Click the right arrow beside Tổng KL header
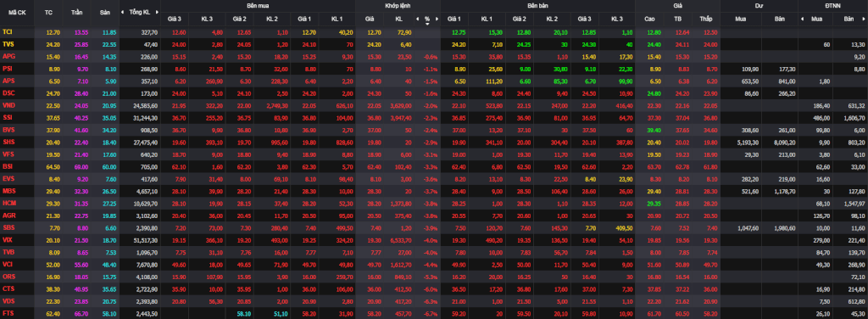868x319 pixels. click(x=157, y=12)
